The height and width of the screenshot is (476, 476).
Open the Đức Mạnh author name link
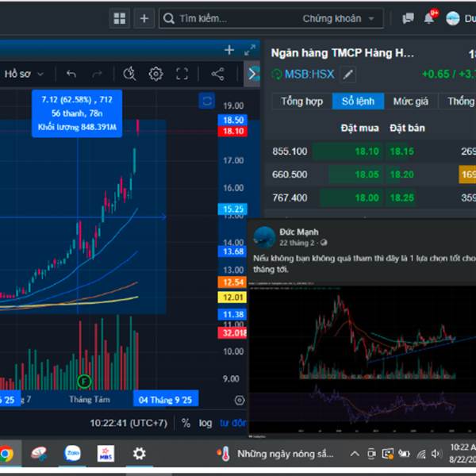[x=299, y=232]
